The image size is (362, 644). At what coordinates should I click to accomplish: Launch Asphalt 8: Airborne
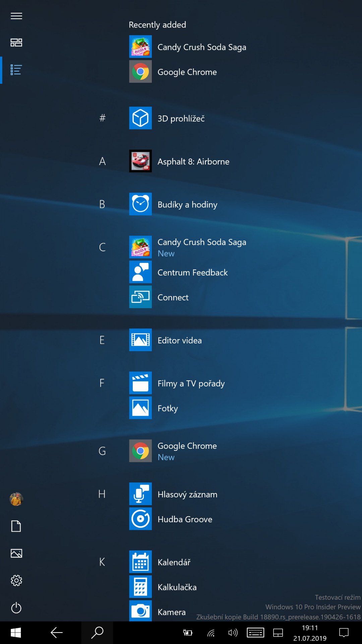tap(179, 161)
